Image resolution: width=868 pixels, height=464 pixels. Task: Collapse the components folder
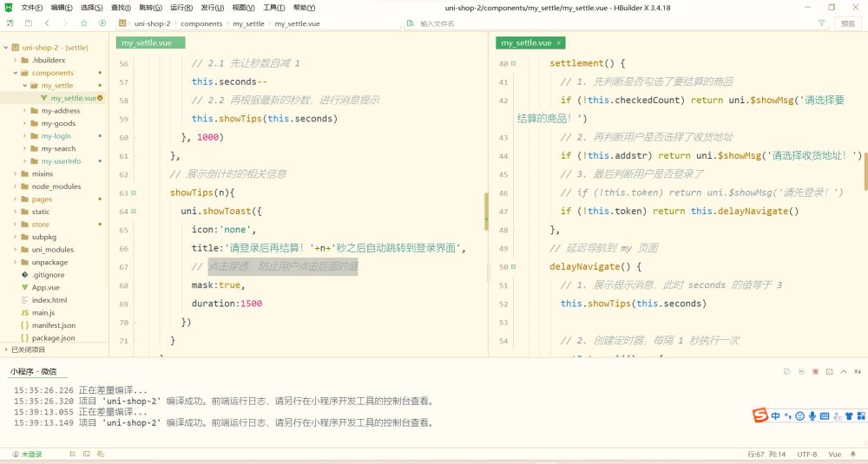pos(15,73)
